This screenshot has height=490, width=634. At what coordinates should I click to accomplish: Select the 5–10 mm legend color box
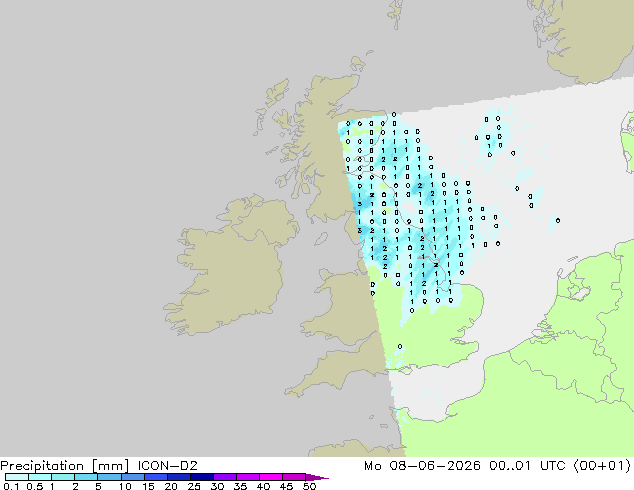[109, 477]
